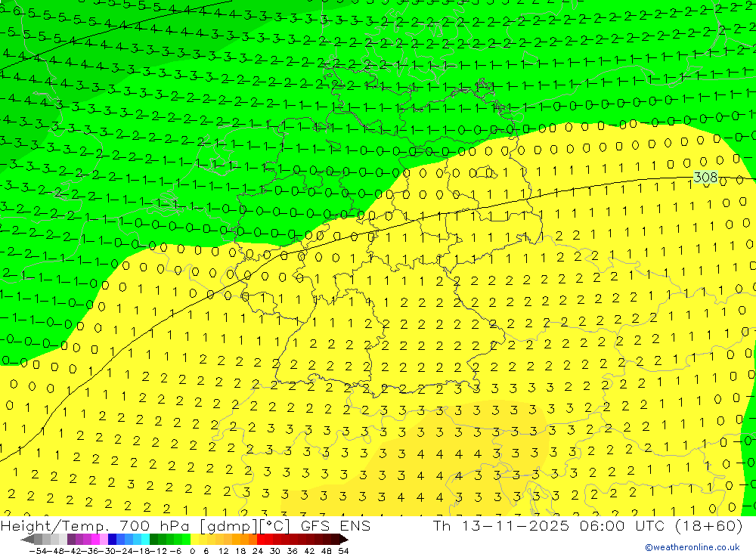Click the '54' legend scale maximum value
Viewport: 756px width, 554px height.
click(x=343, y=551)
